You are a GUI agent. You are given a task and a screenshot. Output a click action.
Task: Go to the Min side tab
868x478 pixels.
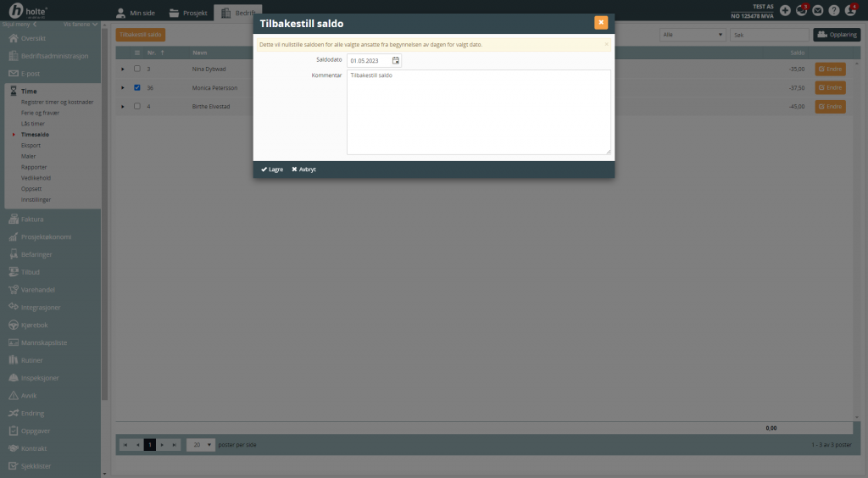click(x=135, y=13)
